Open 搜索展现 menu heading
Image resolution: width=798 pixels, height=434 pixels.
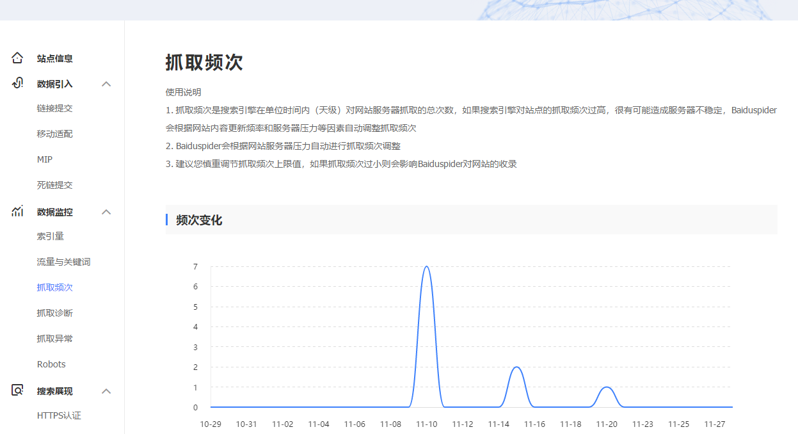pyautogui.click(x=54, y=391)
